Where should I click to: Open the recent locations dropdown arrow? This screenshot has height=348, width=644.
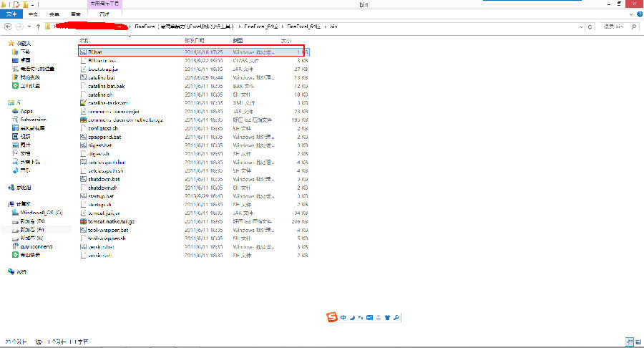point(28,27)
